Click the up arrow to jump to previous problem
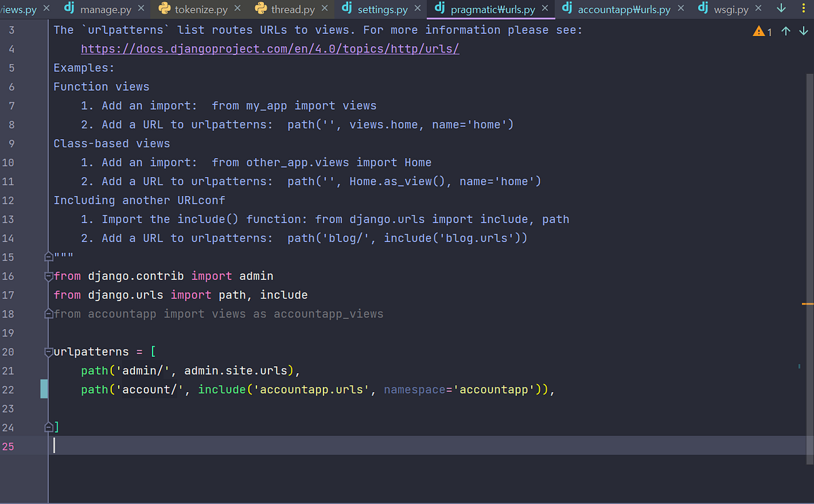 pyautogui.click(x=786, y=31)
